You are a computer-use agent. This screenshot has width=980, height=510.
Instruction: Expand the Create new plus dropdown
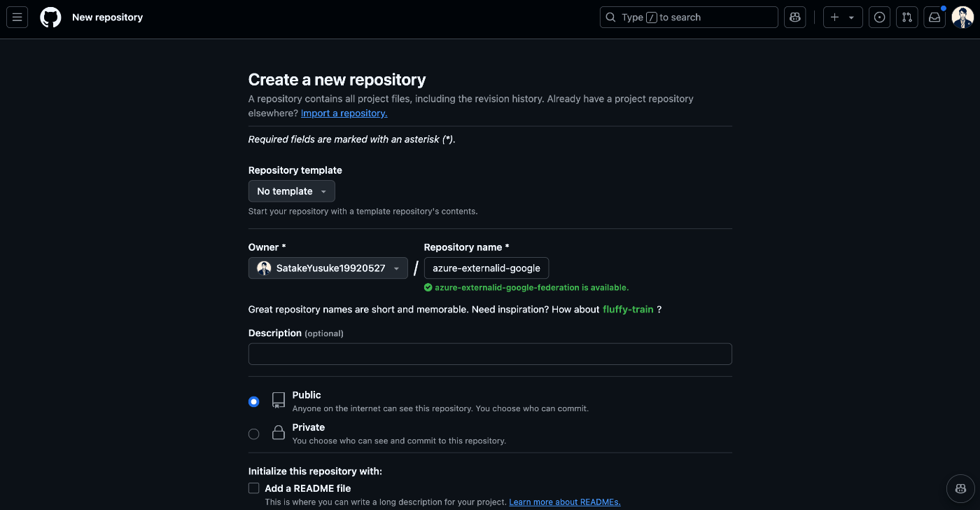tap(842, 18)
